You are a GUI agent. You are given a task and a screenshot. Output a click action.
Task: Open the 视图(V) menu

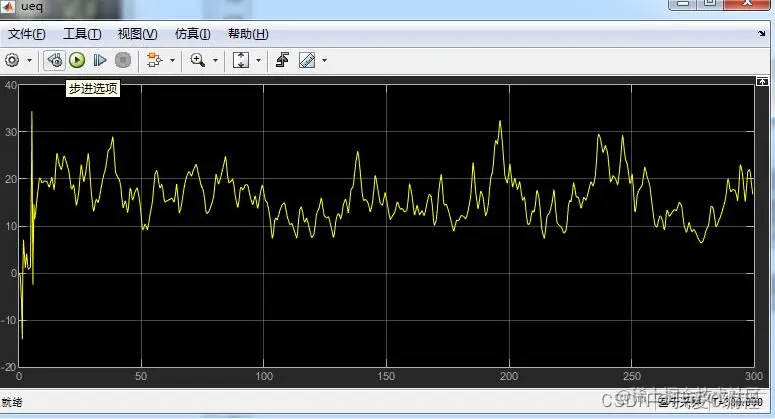(137, 34)
